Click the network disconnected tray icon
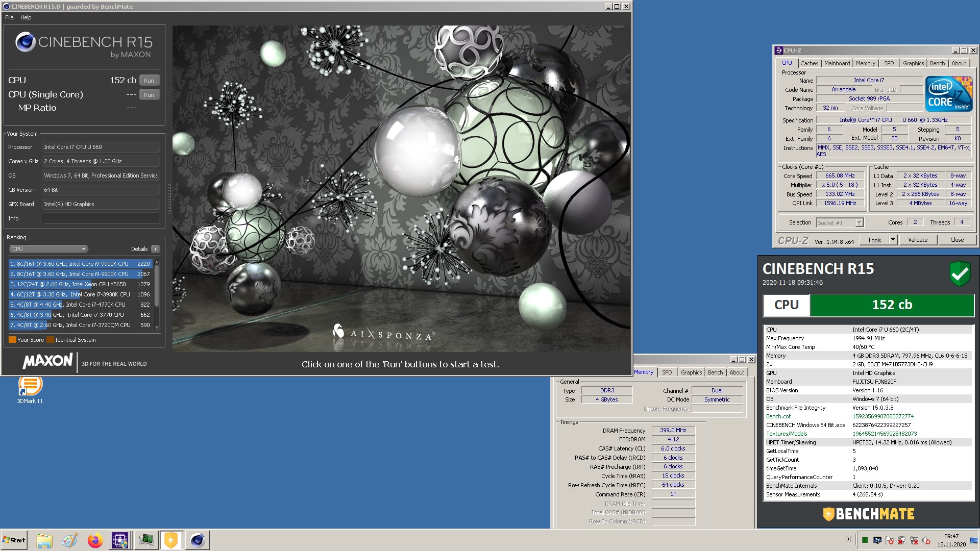The width and height of the screenshot is (980, 551). (x=914, y=540)
